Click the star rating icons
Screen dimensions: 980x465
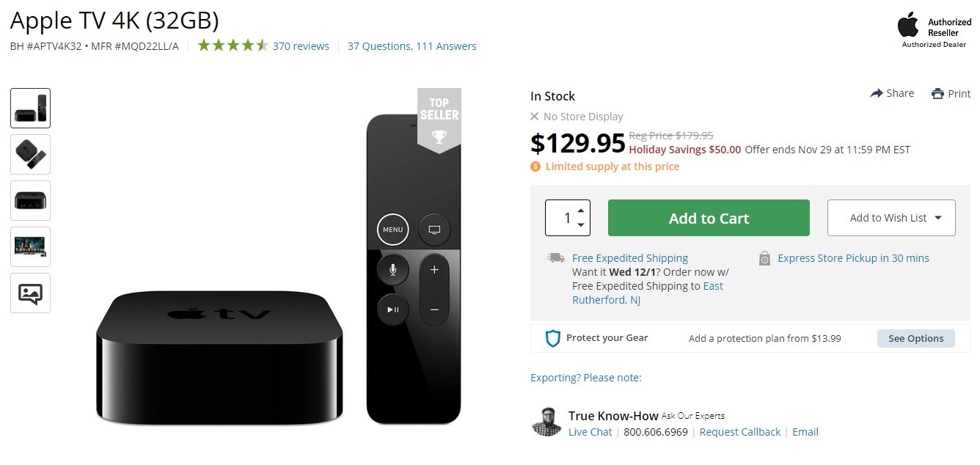coord(233,45)
